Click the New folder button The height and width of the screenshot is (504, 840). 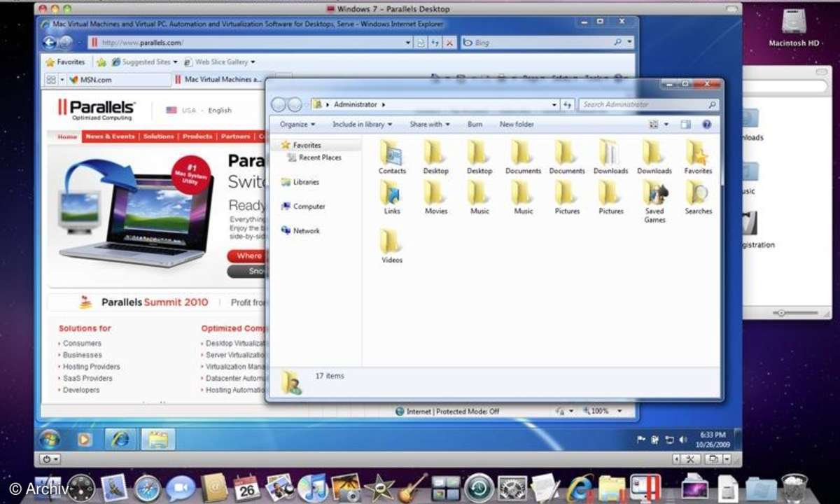(517, 125)
